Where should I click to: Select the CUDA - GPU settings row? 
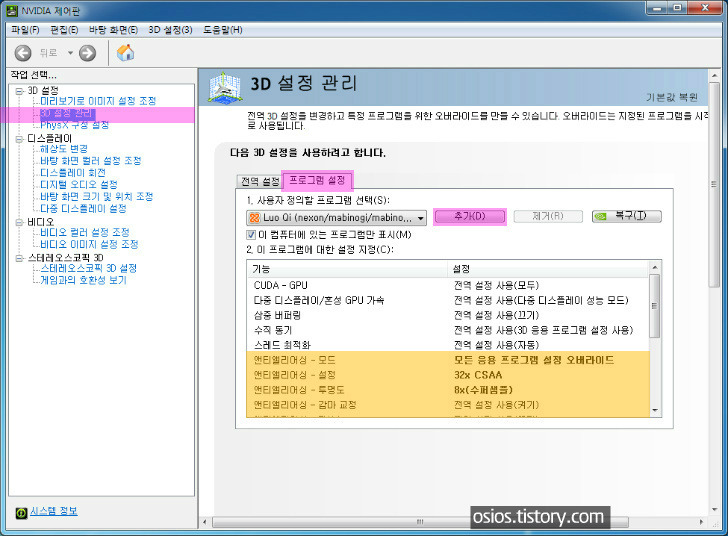tap(448, 285)
